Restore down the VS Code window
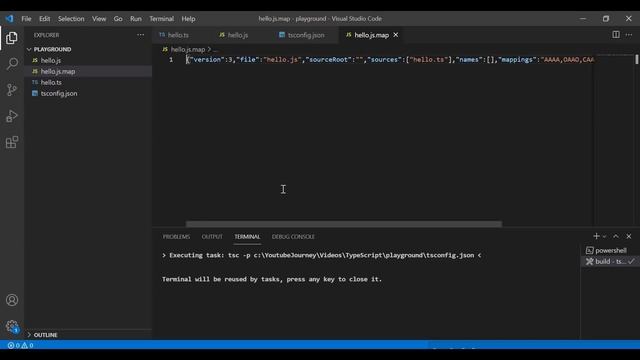The image size is (640, 360). 606,19
